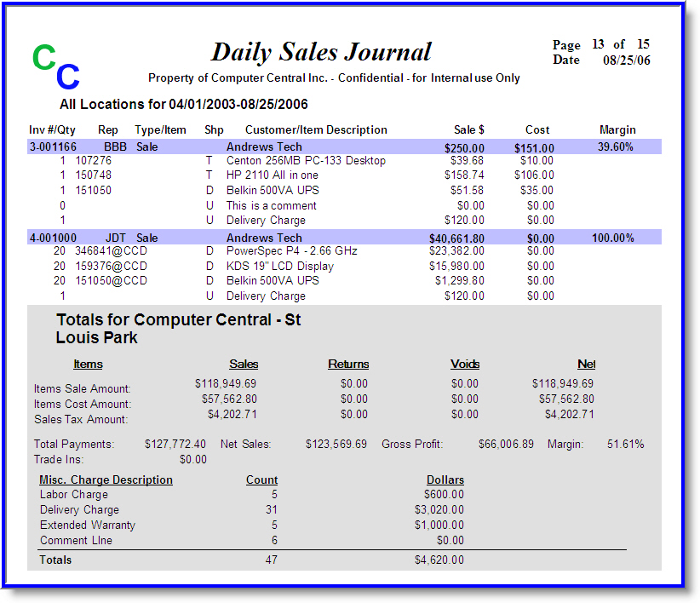The image size is (700, 603).
Task: Click the Total Payments value $127,772.40
Action: click(x=175, y=445)
